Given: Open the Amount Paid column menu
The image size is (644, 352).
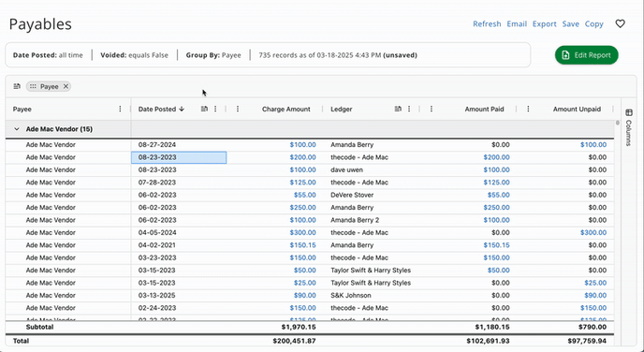Looking at the screenshot, I should pos(432,109).
